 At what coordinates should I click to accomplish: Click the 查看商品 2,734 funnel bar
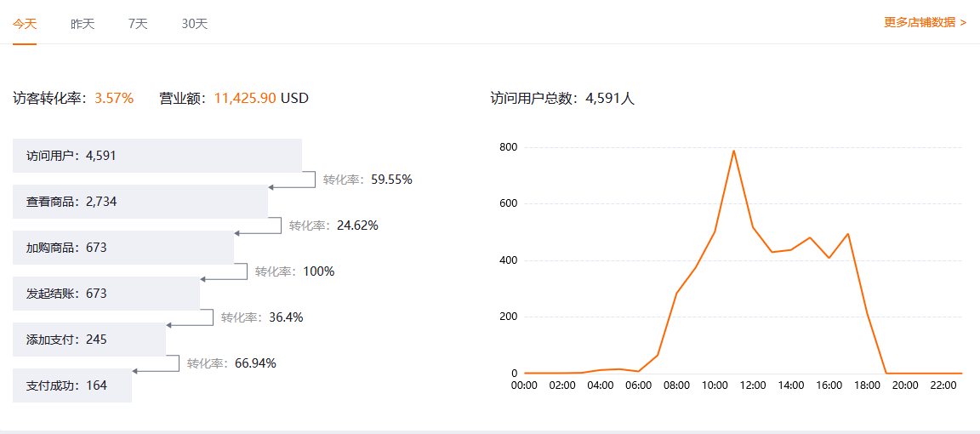[x=140, y=202]
